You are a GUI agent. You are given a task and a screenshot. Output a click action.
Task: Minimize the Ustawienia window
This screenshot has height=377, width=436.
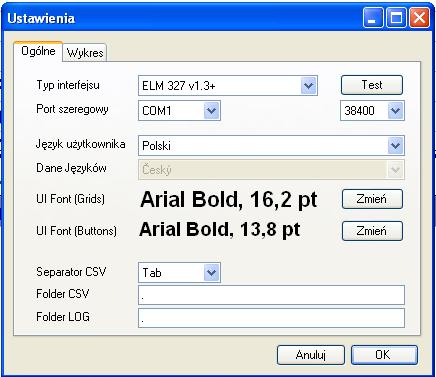coord(373,18)
